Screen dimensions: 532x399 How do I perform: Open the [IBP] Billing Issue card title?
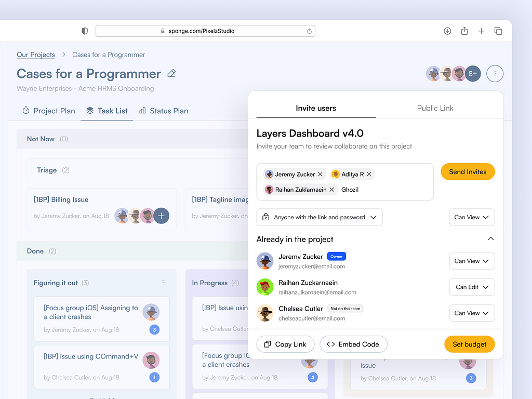point(61,199)
